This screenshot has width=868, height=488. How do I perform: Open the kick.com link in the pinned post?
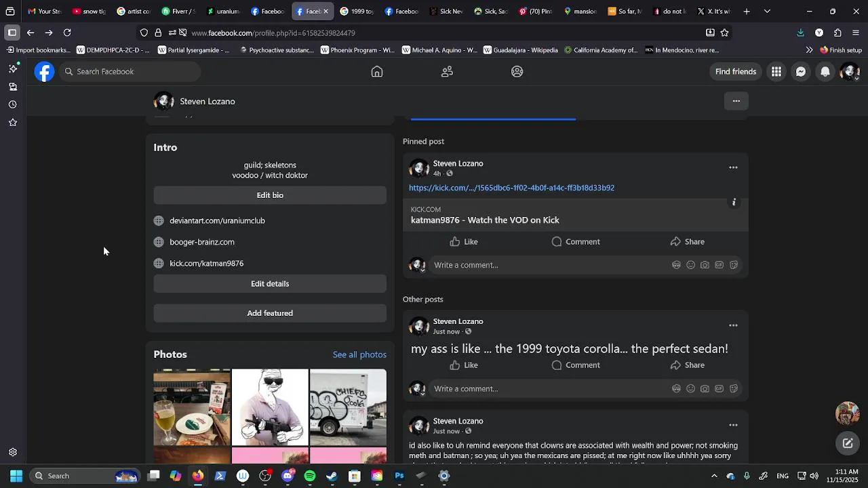click(511, 188)
